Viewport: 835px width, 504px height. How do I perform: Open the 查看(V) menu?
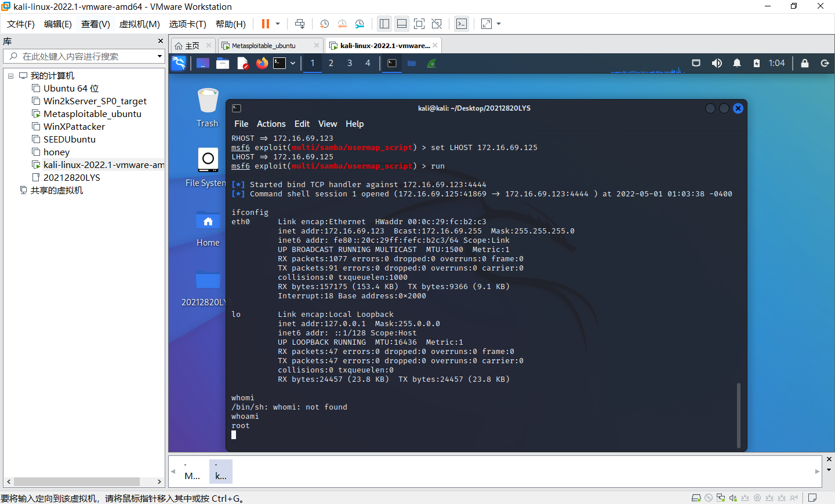tap(96, 24)
